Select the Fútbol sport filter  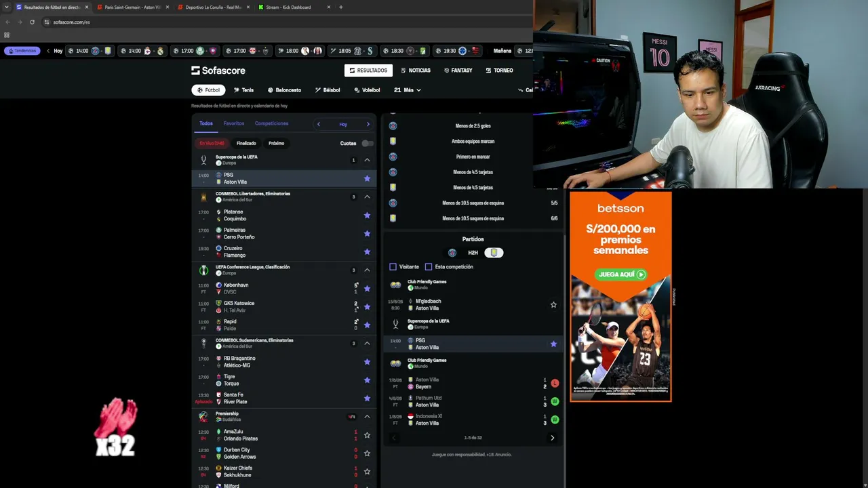point(208,89)
